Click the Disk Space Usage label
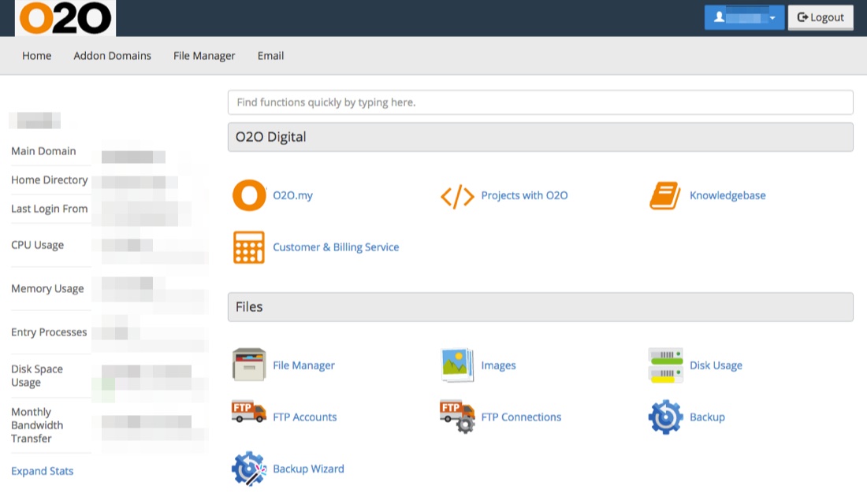This screenshot has height=504, width=867. pos(37,376)
